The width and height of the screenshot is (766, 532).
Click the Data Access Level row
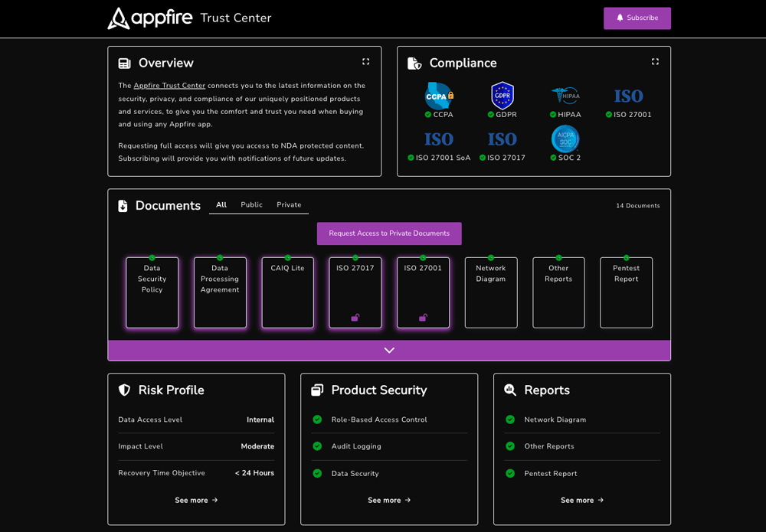pyautogui.click(x=196, y=419)
